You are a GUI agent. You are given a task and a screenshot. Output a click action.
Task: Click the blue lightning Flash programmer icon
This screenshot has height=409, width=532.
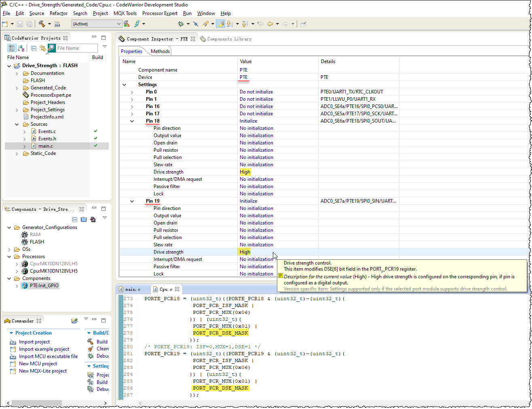[x=137, y=24]
